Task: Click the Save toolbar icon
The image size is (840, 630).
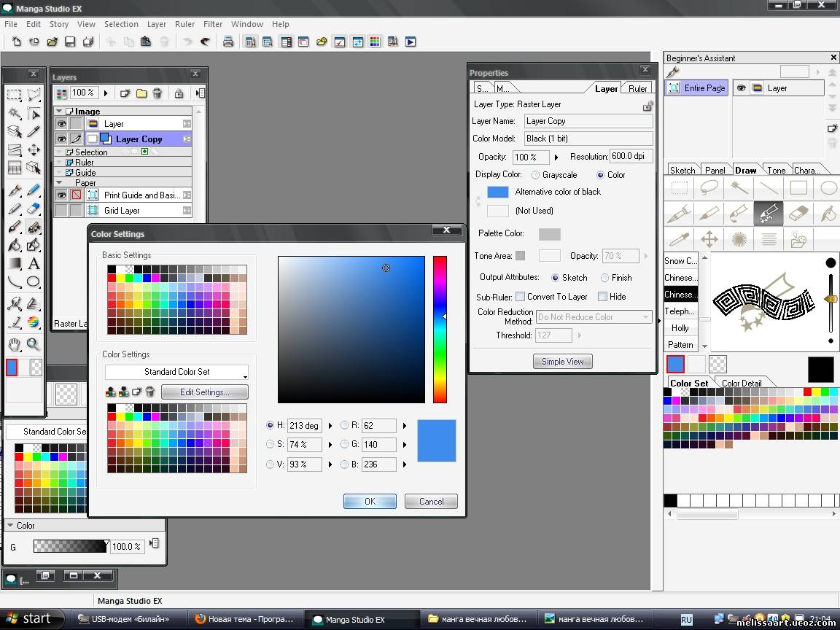Action: pyautogui.click(x=70, y=42)
